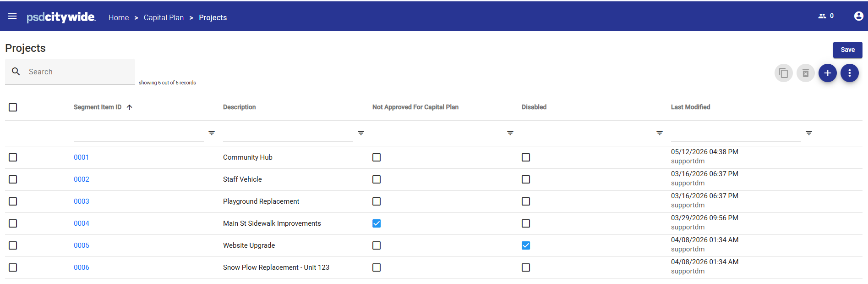Sort by Segment Item ID column header
The image size is (868, 284).
[x=98, y=107]
